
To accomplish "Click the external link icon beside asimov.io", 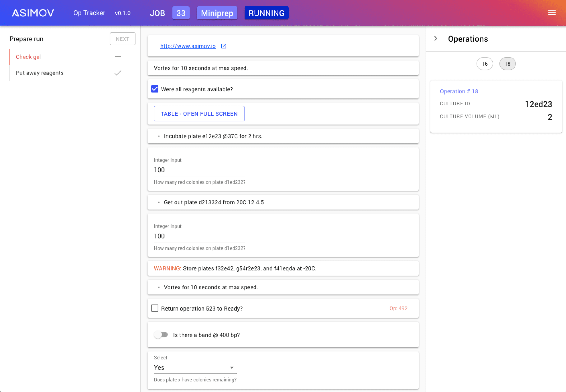I will click(223, 46).
